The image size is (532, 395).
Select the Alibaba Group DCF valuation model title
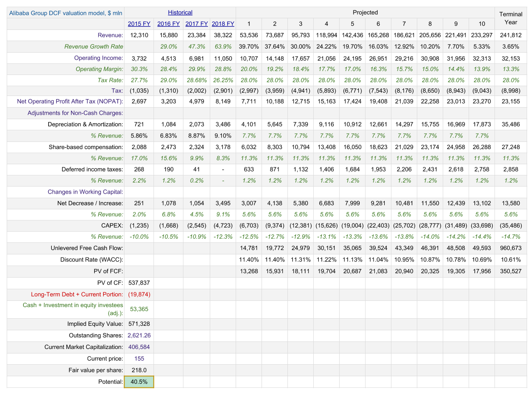(66, 13)
